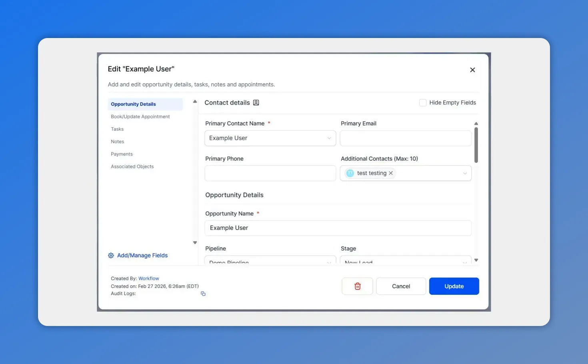Switch to the Book/Update Appointment section
The height and width of the screenshot is (364, 588).
coord(140,116)
